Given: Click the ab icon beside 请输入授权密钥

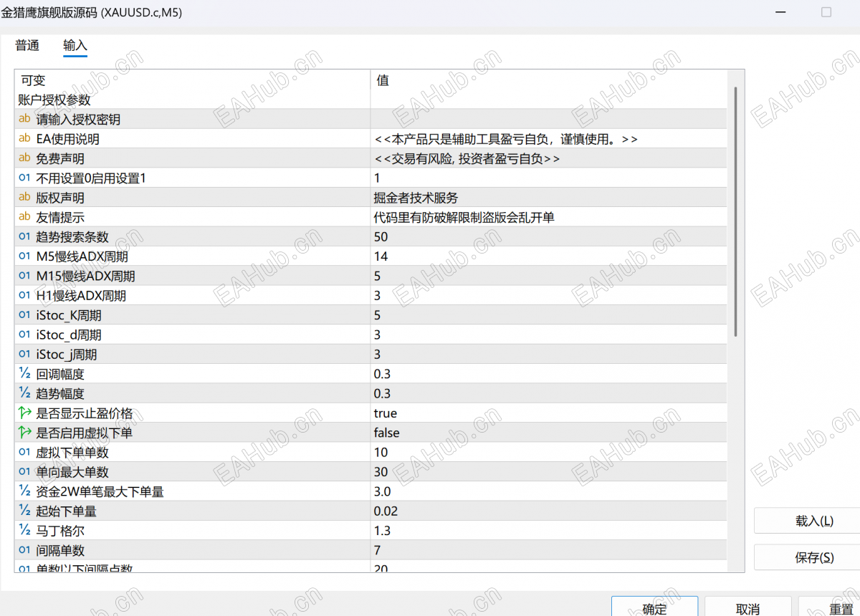Looking at the screenshot, I should [x=24, y=120].
